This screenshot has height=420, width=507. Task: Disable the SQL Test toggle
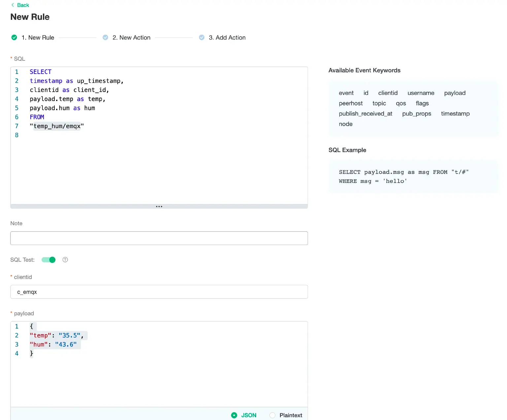coord(49,260)
